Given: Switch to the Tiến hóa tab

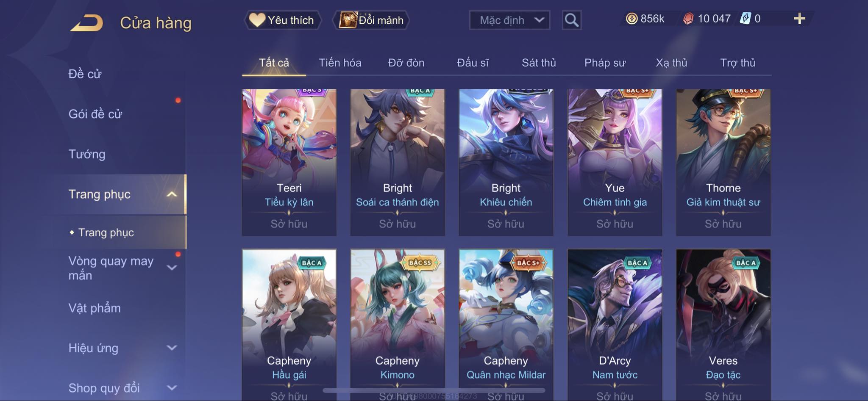Looking at the screenshot, I should (340, 63).
